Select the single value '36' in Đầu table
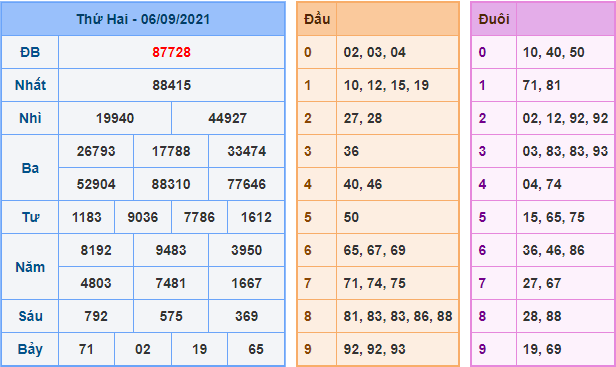Image resolution: width=616 pixels, height=367 pixels. pyautogui.click(x=351, y=151)
